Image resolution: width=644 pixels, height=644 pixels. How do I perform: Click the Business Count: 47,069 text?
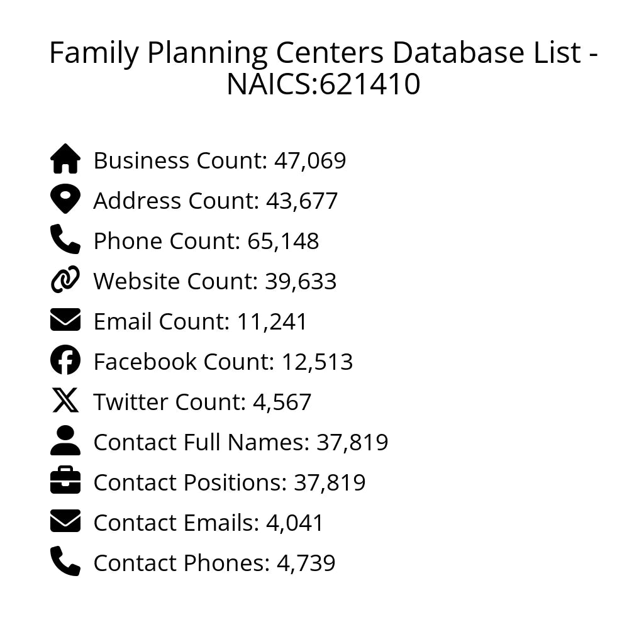pyautogui.click(x=219, y=160)
